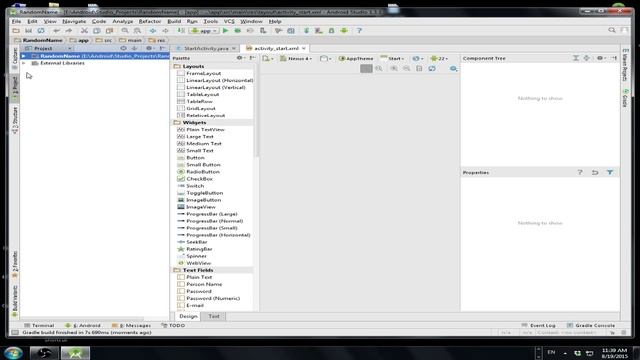Image resolution: width=640 pixels, height=360 pixels.
Task: Click the designer preview settings gear icon
Action: [x=453, y=69]
